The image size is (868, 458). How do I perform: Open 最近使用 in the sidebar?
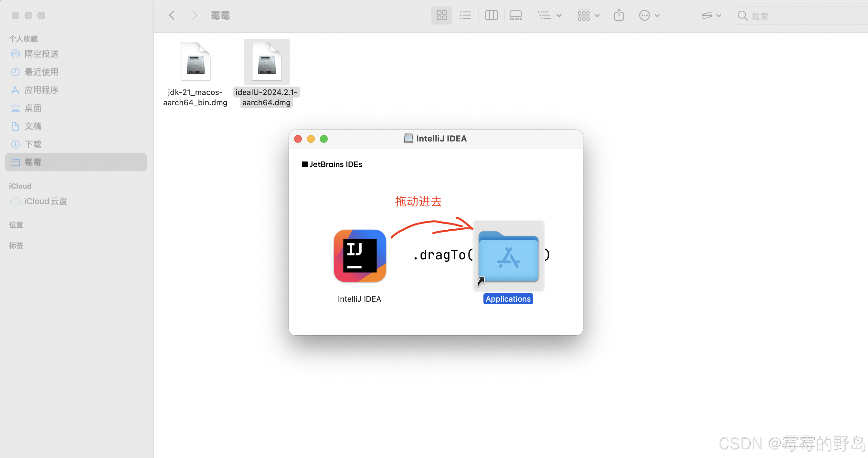coord(41,72)
